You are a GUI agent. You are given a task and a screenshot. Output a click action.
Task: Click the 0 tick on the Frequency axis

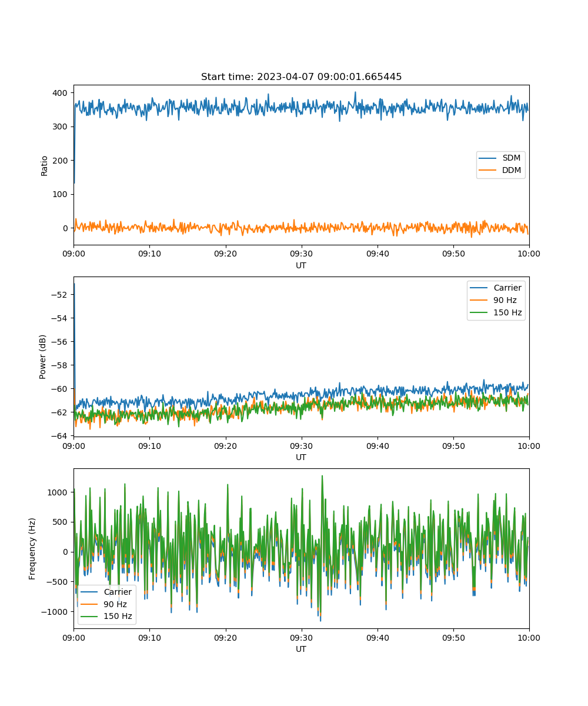pos(66,552)
